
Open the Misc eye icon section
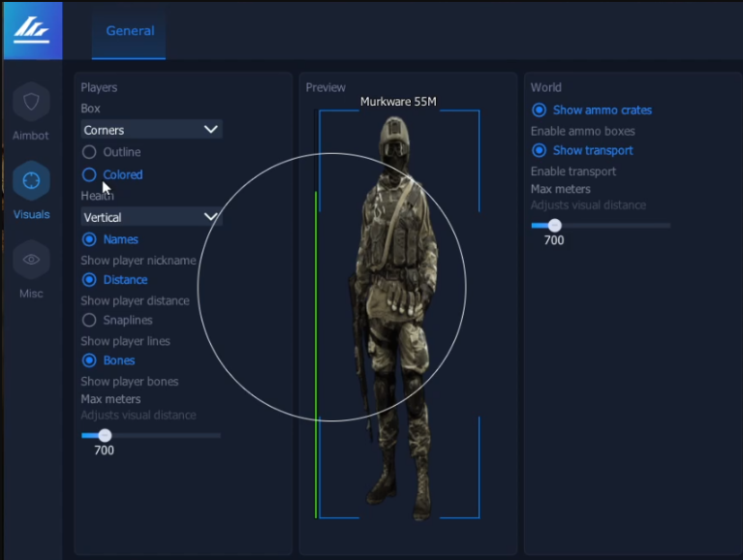tap(31, 260)
